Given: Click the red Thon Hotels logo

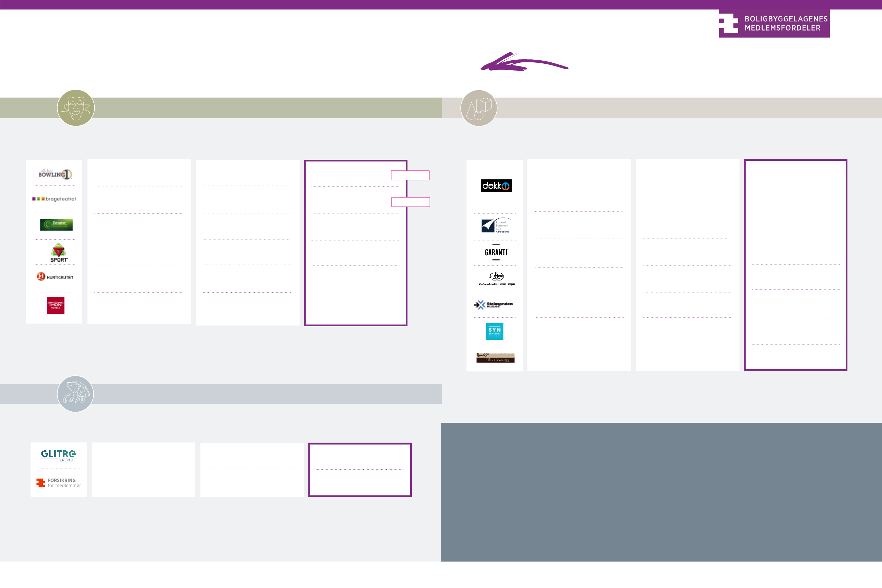Looking at the screenshot, I should tap(56, 305).
